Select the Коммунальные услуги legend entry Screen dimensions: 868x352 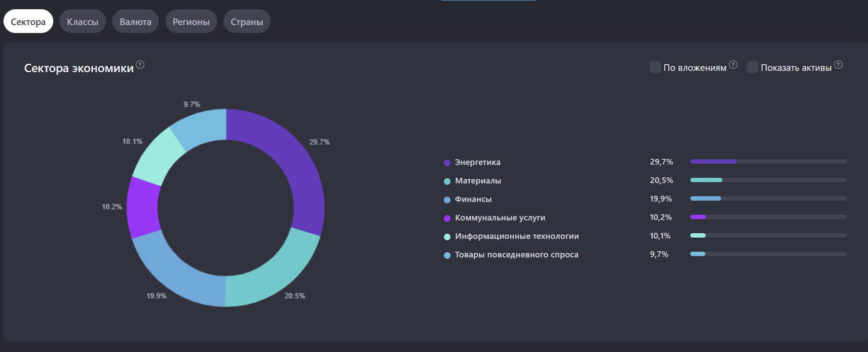click(x=500, y=218)
